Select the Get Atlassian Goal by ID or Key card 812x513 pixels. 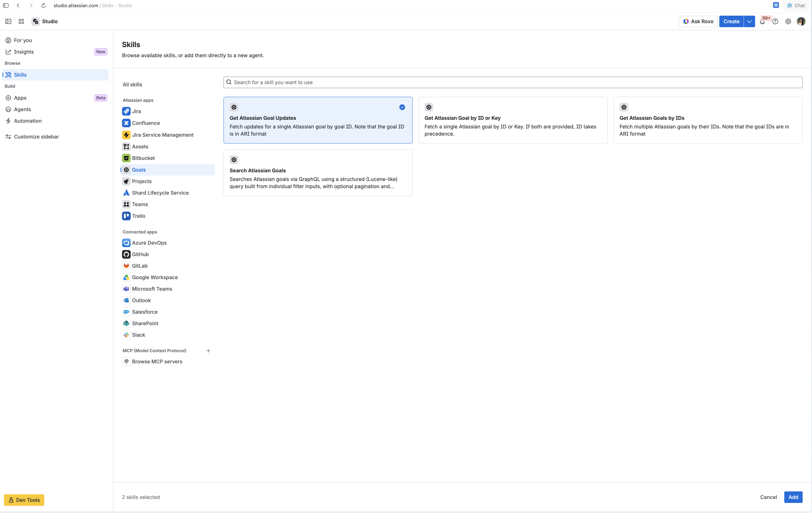pos(513,120)
